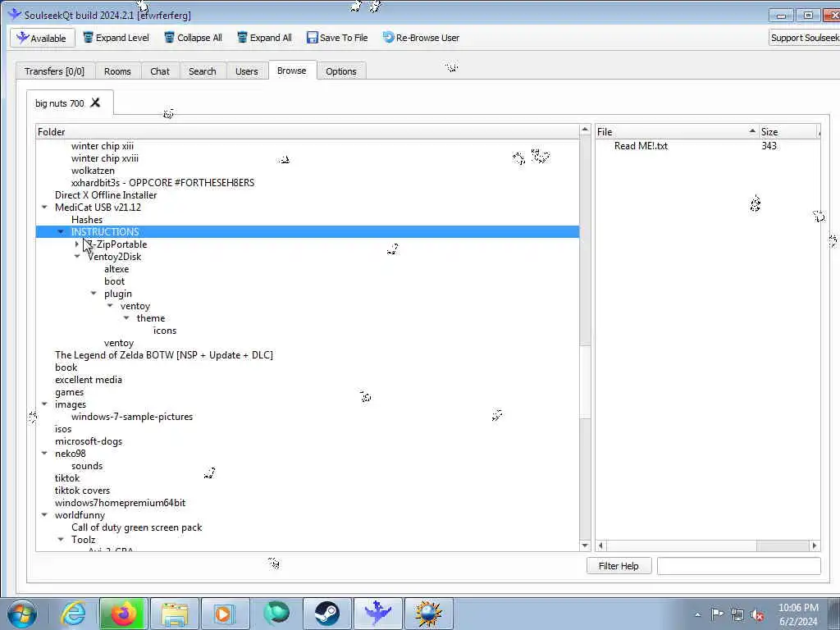Select the book folder
Viewport: 840px width, 630px height.
(66, 367)
